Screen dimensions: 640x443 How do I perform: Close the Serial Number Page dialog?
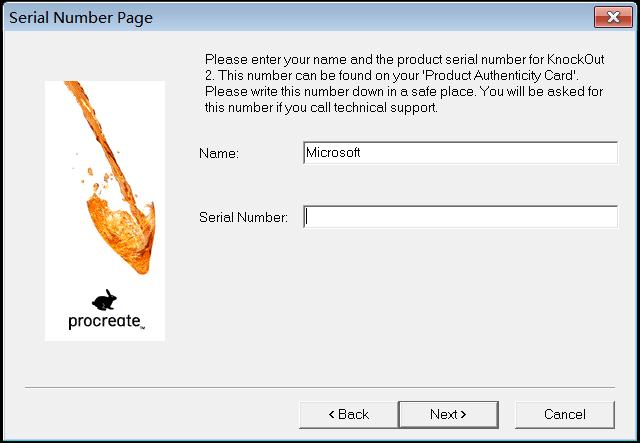pyautogui.click(x=613, y=17)
